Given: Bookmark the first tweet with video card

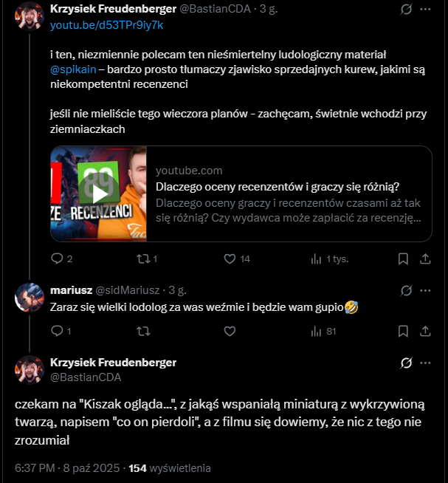Looking at the screenshot, I should pos(403,258).
